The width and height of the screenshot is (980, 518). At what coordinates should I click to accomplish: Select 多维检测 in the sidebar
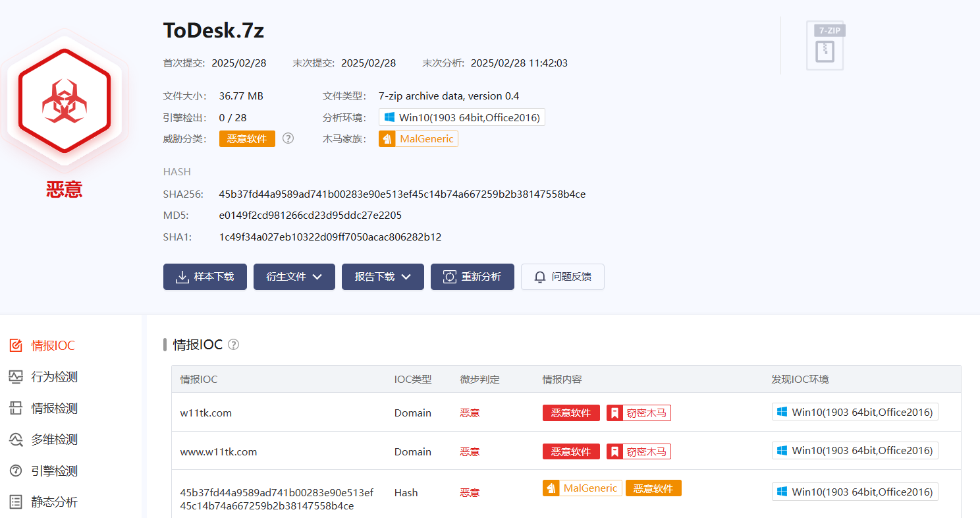pyautogui.click(x=55, y=440)
